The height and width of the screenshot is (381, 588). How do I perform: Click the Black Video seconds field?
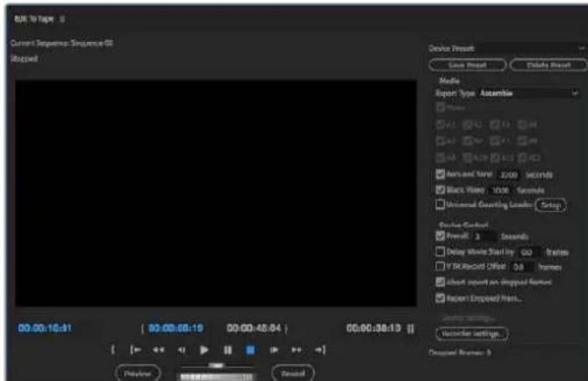click(501, 190)
